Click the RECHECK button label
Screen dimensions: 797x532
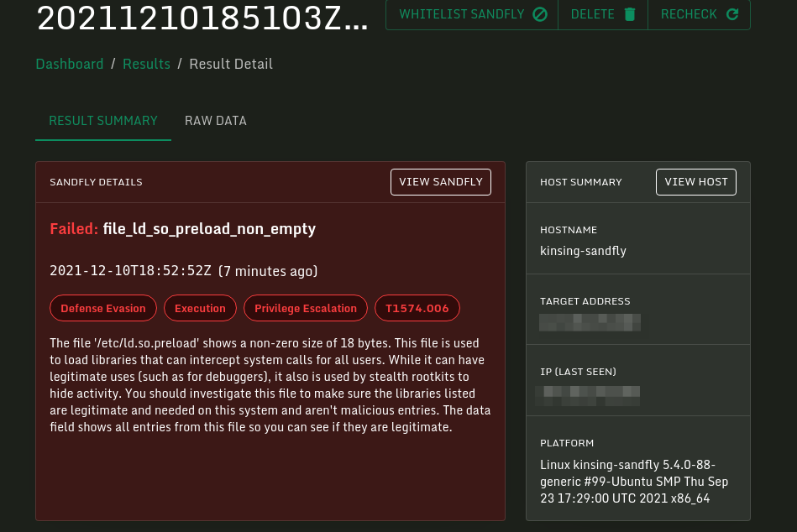689,14
